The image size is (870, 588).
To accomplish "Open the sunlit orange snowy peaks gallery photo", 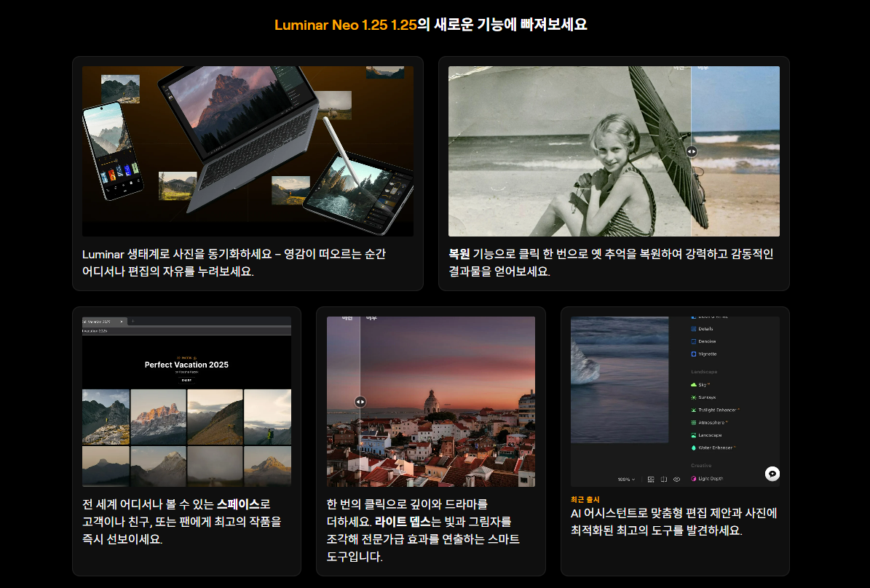I will [x=159, y=416].
